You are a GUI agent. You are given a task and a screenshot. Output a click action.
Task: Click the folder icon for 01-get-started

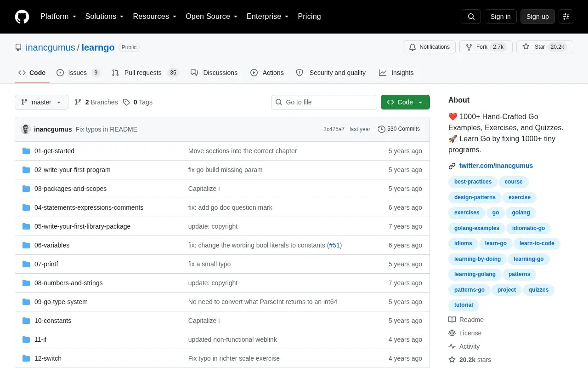point(26,151)
